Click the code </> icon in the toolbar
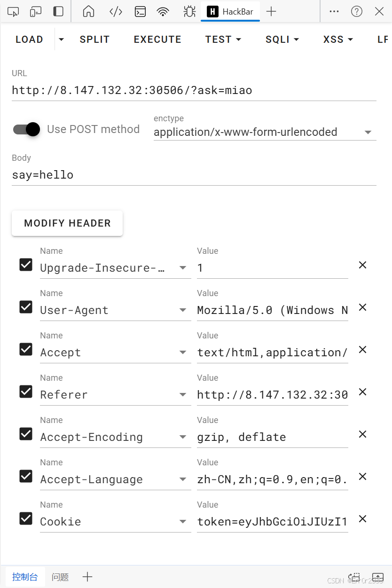 [115, 11]
